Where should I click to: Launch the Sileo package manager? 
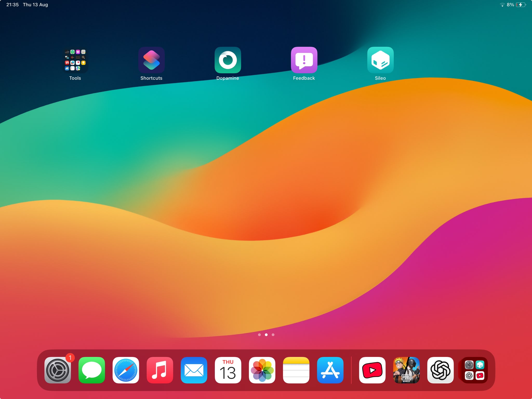click(x=381, y=60)
